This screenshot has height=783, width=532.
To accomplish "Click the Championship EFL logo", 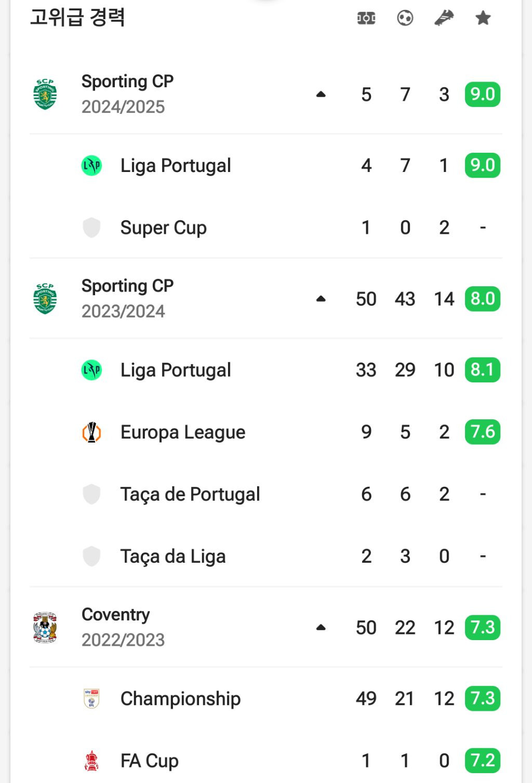I will point(92,699).
